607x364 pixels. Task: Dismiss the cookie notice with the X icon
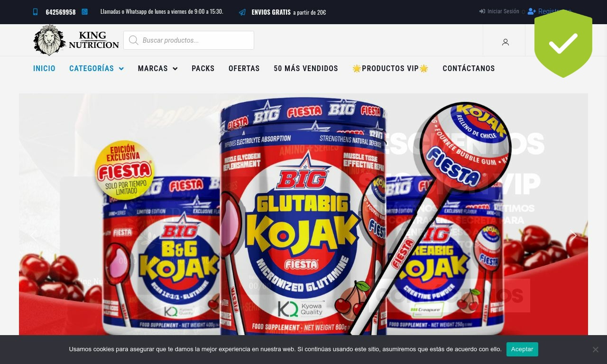coord(595,349)
